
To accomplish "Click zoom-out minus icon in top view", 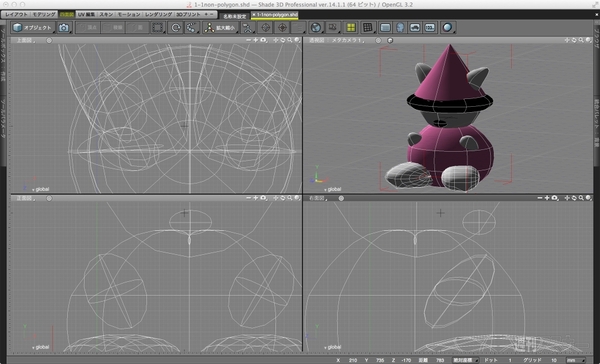I will pyautogui.click(x=248, y=40).
